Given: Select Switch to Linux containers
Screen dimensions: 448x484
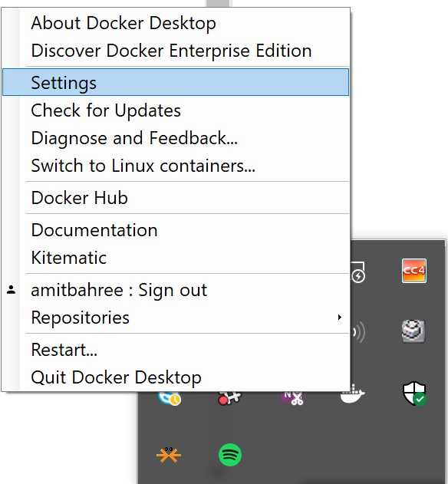Looking at the screenshot, I should pyautogui.click(x=176, y=166).
